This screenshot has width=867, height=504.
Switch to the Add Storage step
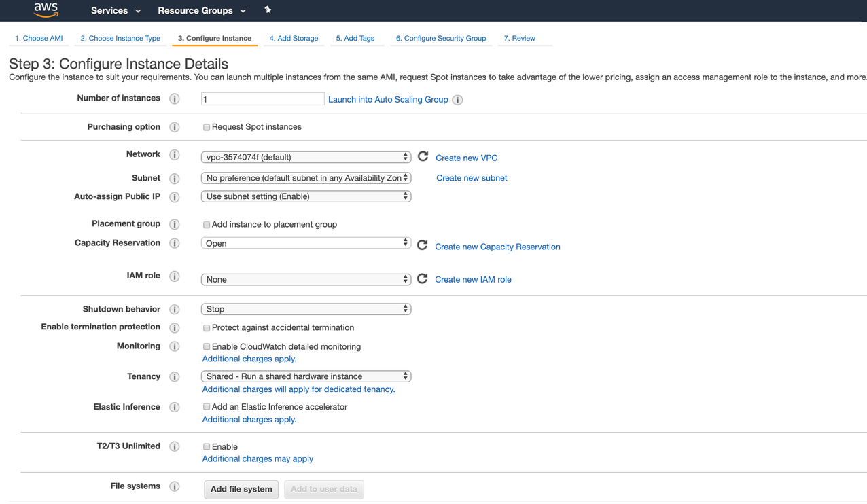pyautogui.click(x=294, y=38)
